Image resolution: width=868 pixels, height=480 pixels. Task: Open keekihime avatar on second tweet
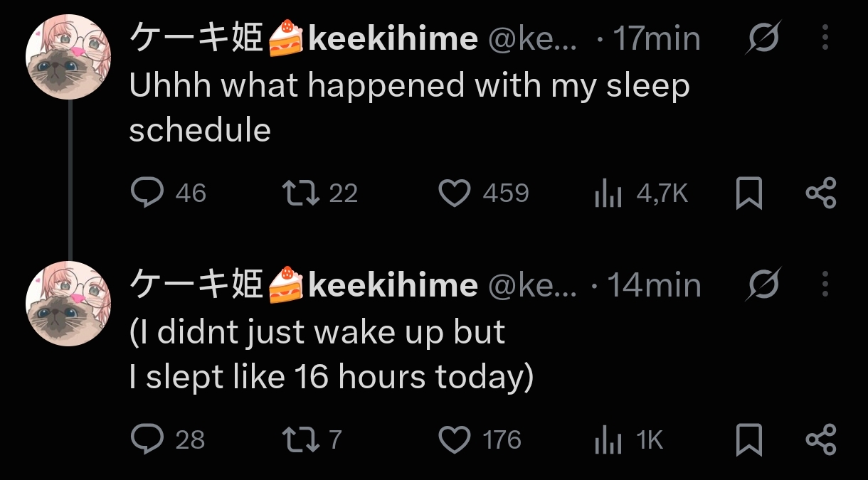click(x=69, y=304)
